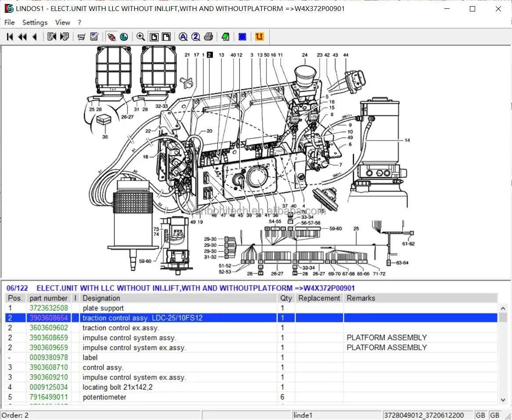The image size is (512, 420).
Task: Open the View menu
Action: pos(62,22)
